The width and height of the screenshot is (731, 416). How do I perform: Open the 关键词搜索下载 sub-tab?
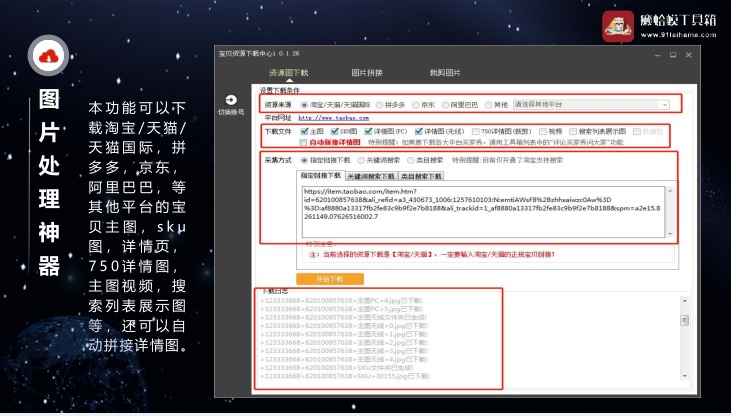(372, 176)
